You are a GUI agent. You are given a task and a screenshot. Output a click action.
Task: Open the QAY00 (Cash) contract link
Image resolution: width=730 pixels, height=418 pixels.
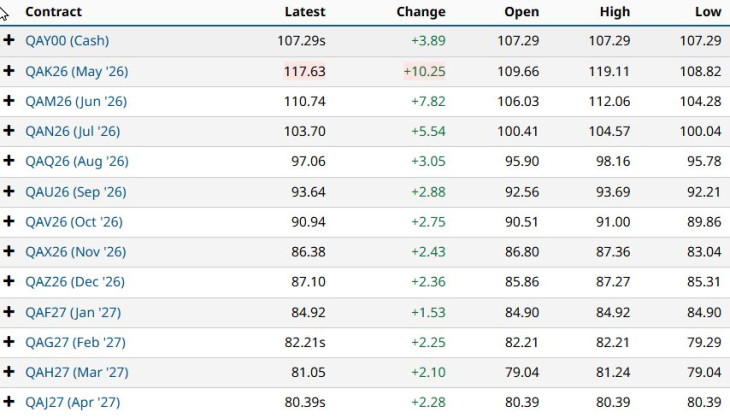tap(67, 41)
